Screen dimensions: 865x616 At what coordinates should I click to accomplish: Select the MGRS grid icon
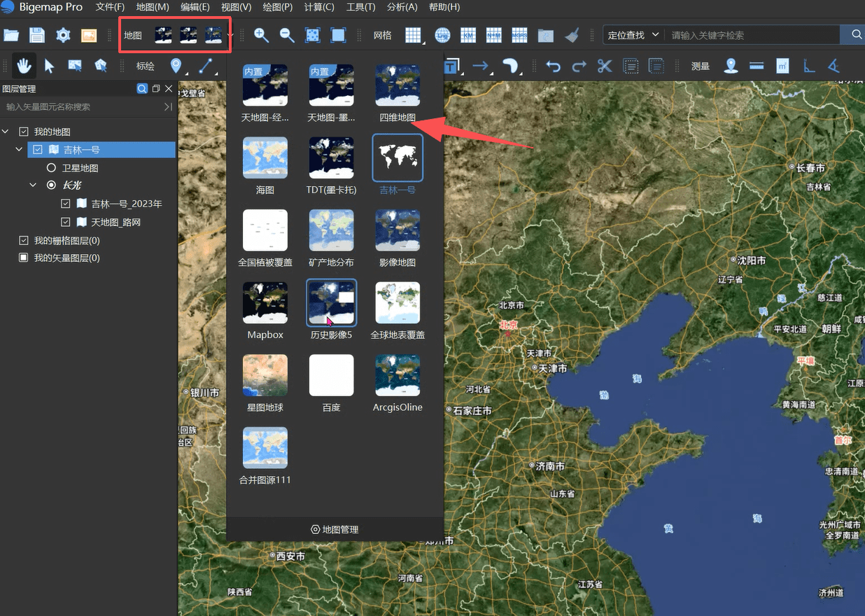(x=519, y=35)
